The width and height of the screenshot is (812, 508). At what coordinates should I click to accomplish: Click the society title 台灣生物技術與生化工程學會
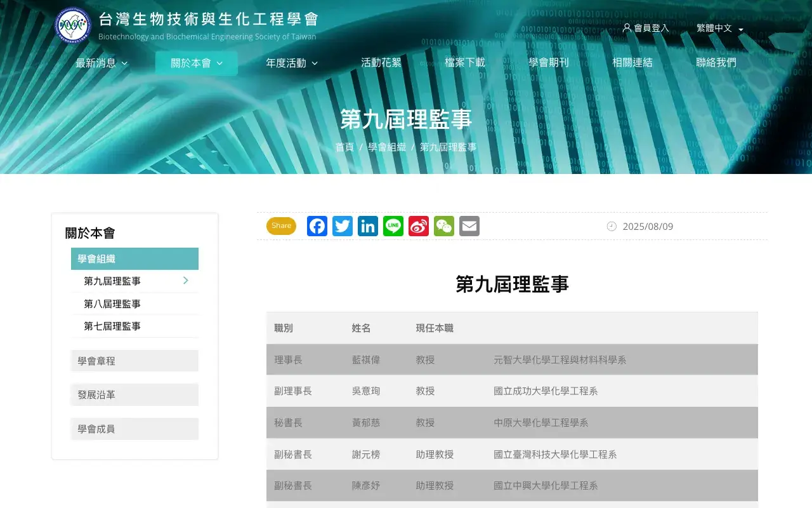click(x=209, y=19)
